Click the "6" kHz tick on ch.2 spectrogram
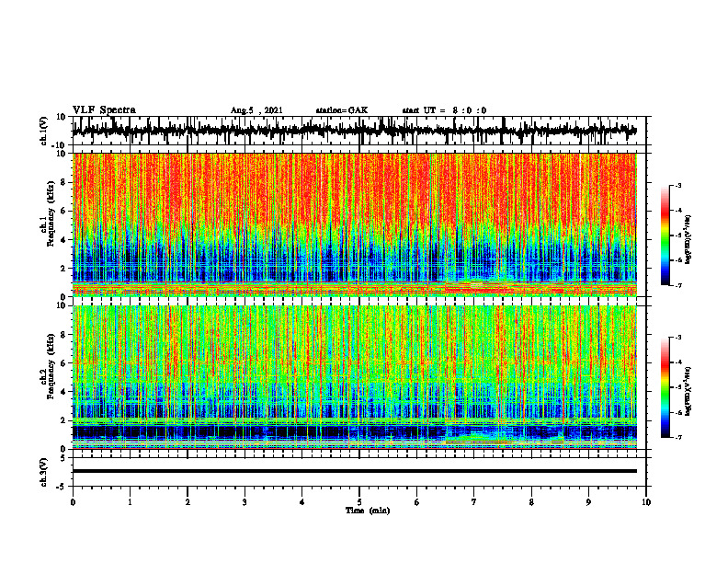This screenshot has width=728, height=563. [x=64, y=363]
